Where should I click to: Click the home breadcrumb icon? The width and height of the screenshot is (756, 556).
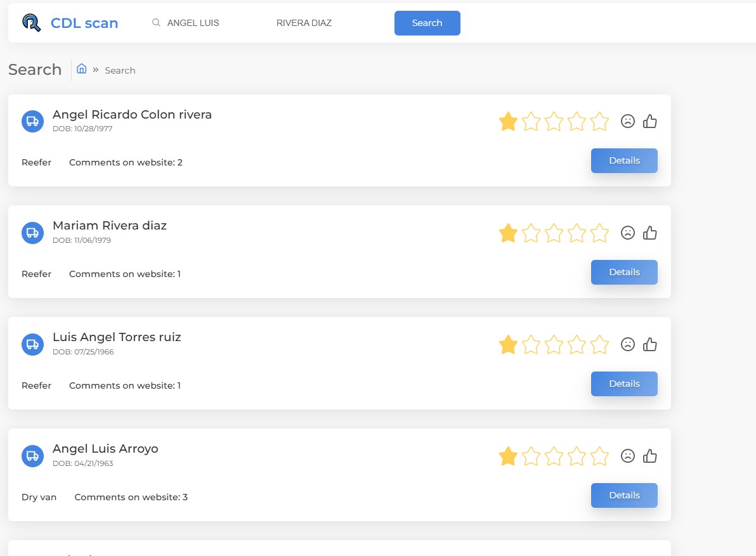[81, 69]
